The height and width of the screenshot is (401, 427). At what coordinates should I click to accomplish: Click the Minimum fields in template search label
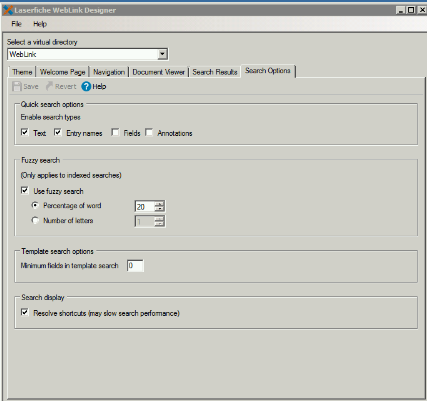tap(70, 266)
